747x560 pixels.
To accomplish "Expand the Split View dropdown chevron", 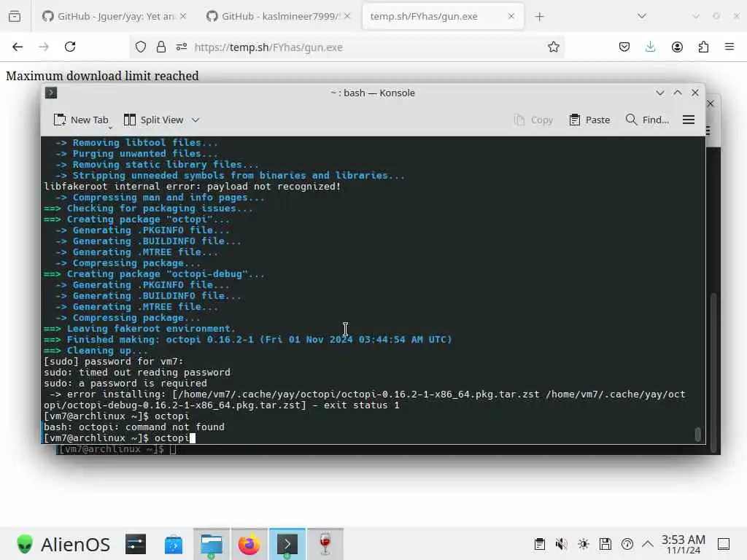I will tap(196, 120).
